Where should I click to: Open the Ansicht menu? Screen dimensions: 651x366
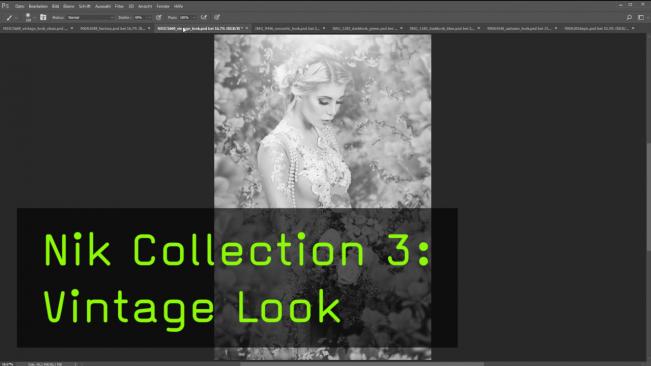pyautogui.click(x=145, y=6)
